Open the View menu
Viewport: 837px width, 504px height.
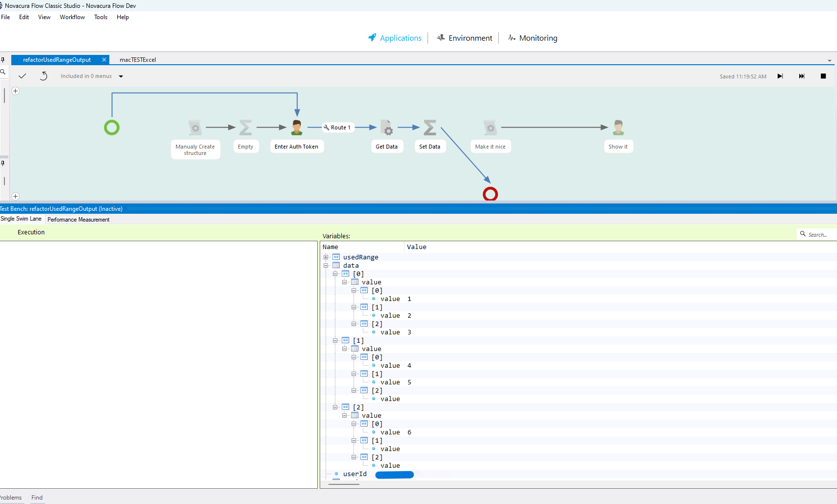click(44, 17)
